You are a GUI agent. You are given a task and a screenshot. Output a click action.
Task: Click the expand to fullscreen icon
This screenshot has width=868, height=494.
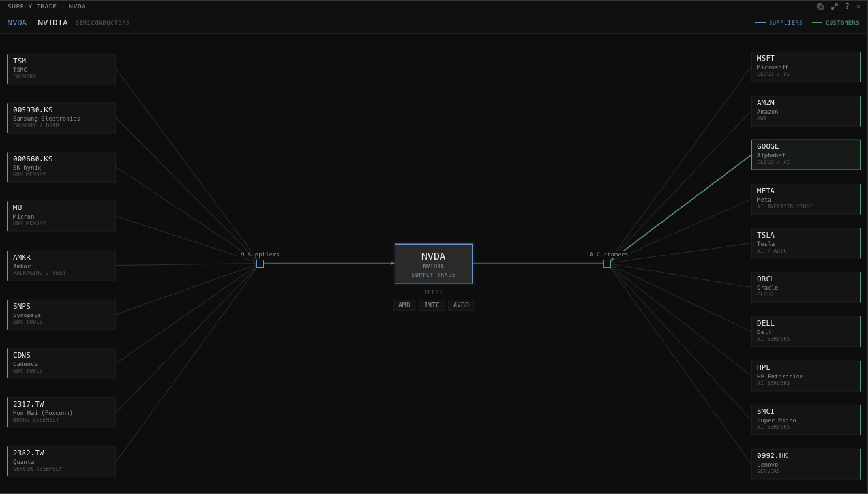coord(834,7)
